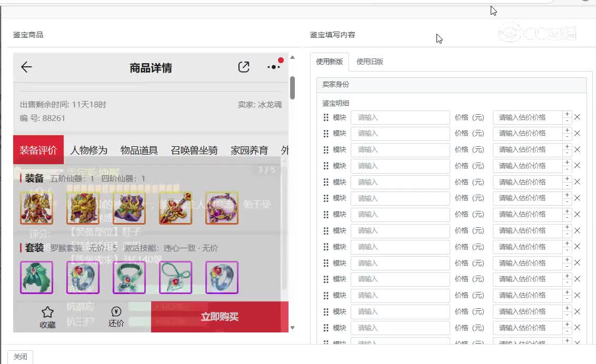Click product panel scroll-down arrow
The width and height of the screenshot is (596, 364).
[x=292, y=328]
